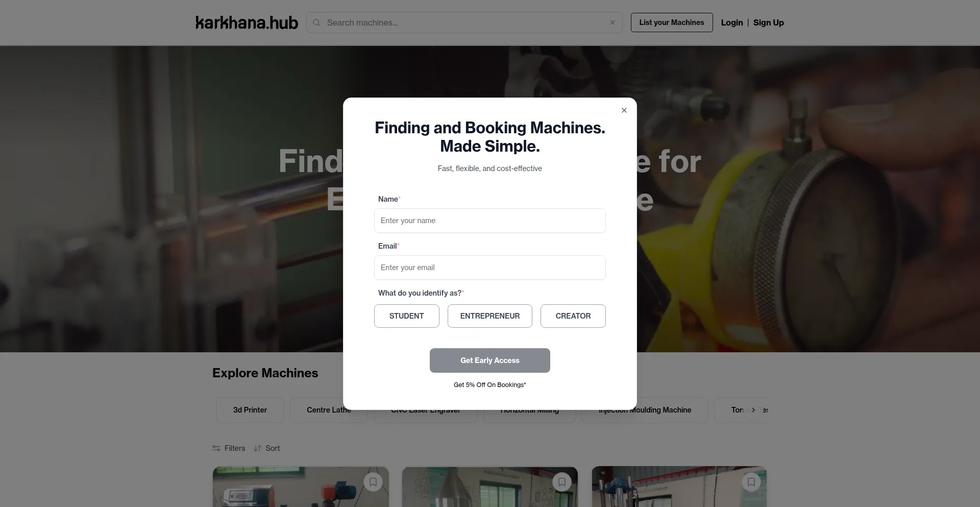Screen dimensions: 980x507
Task: Advance category carousel with right chevron
Action: 753,410
